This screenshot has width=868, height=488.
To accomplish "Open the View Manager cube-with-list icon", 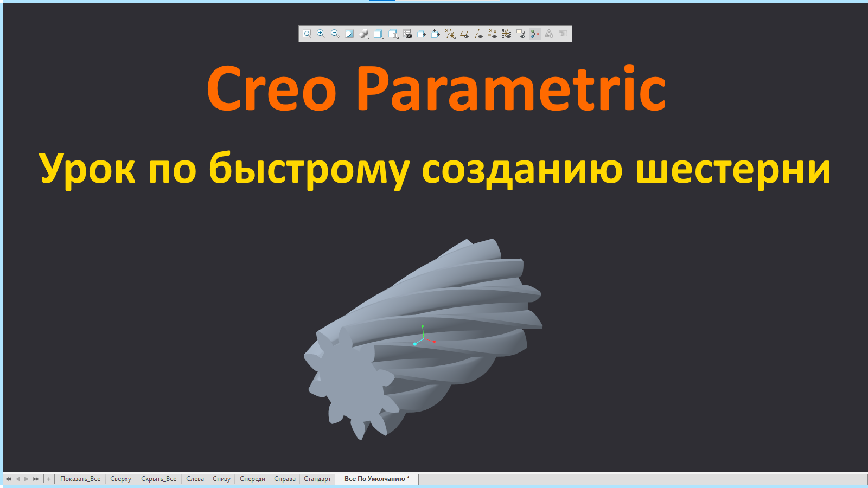I will tap(393, 34).
